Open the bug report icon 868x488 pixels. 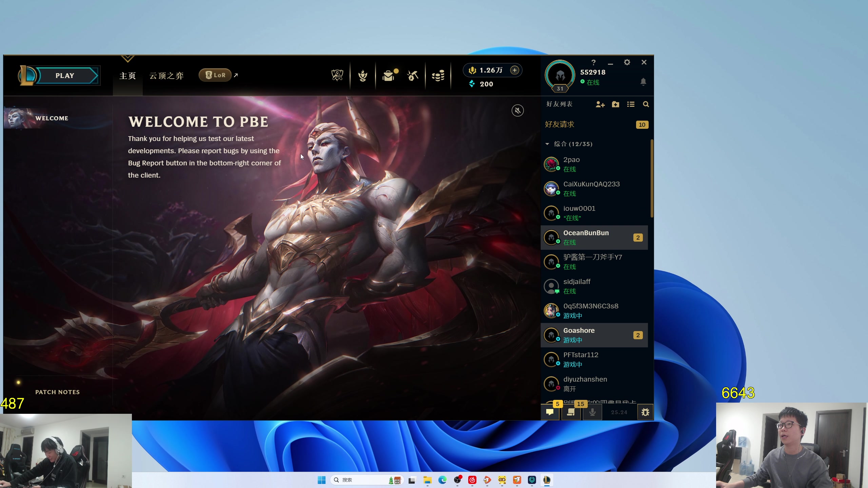click(x=645, y=412)
